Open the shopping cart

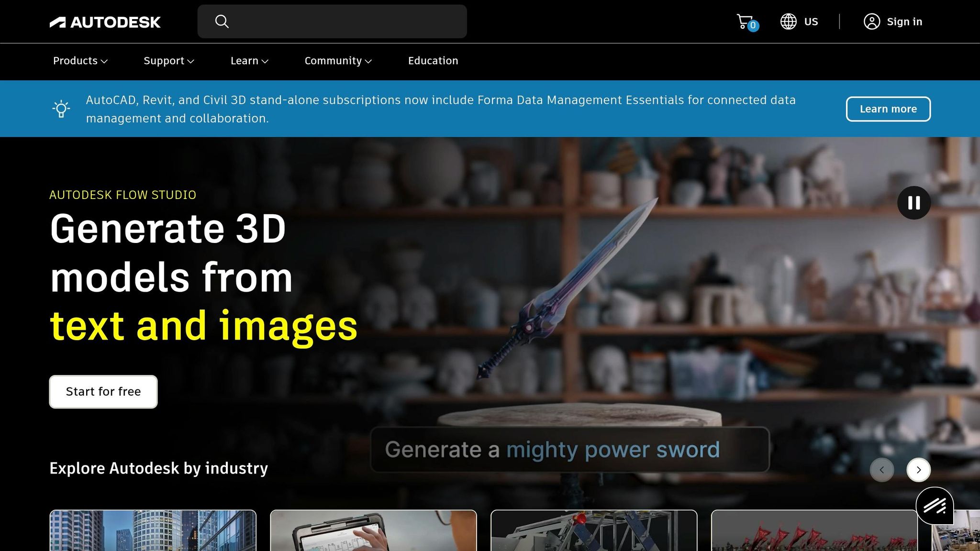tap(746, 21)
